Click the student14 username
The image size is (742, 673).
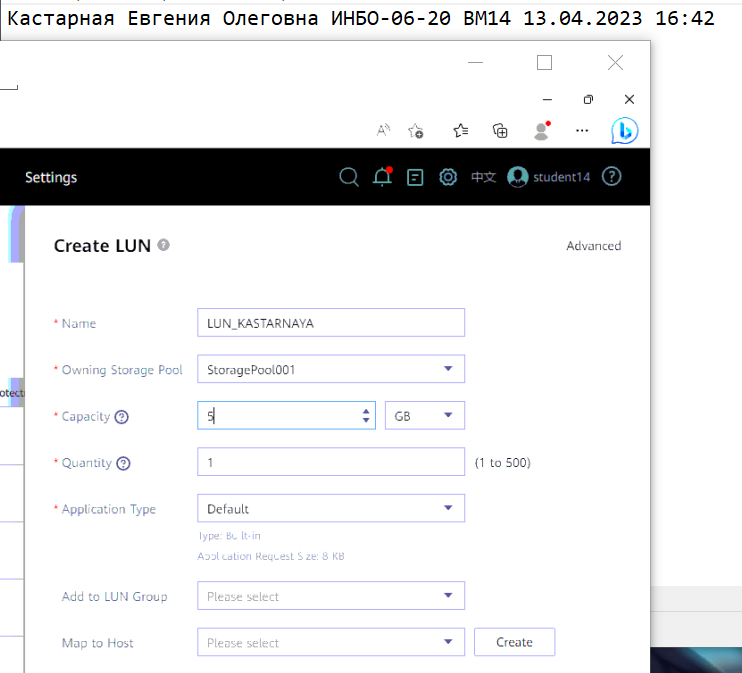click(561, 177)
